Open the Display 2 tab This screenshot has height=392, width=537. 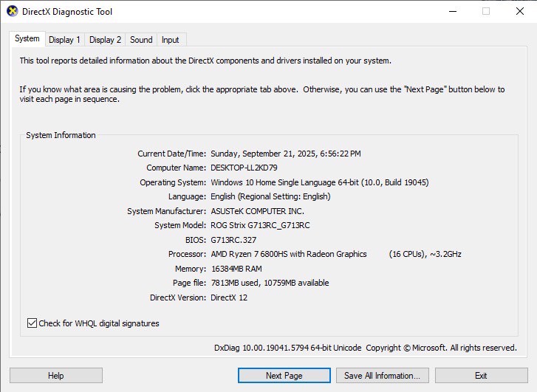tap(105, 40)
